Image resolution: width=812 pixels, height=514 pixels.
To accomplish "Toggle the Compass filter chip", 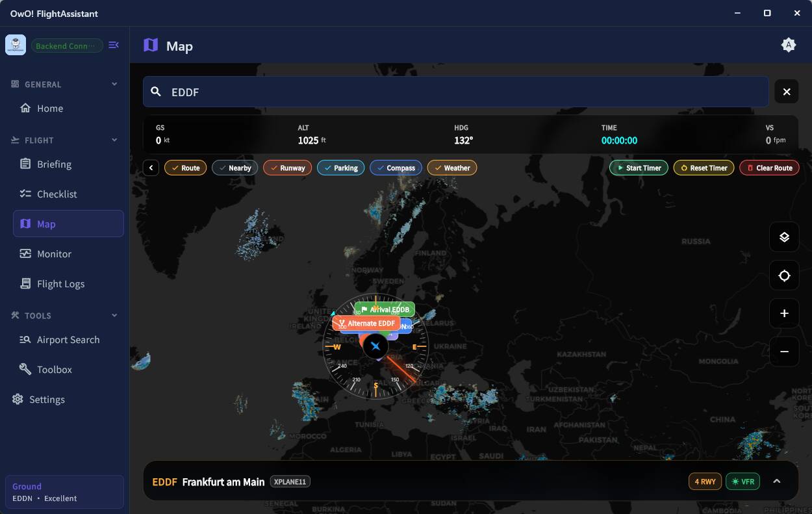I will point(396,168).
